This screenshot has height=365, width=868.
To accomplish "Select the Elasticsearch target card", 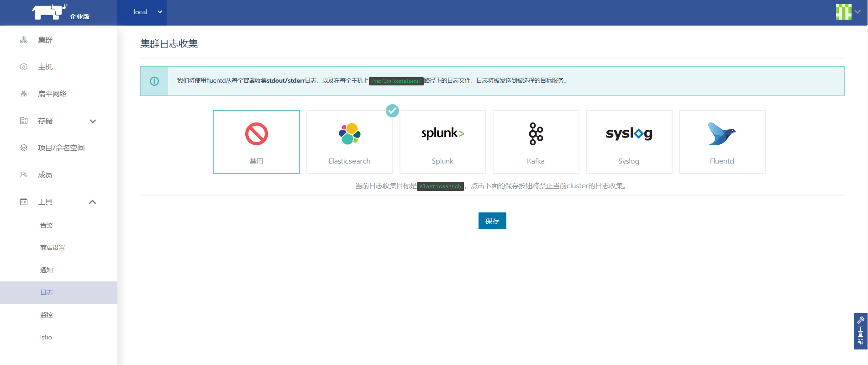I will tap(350, 142).
